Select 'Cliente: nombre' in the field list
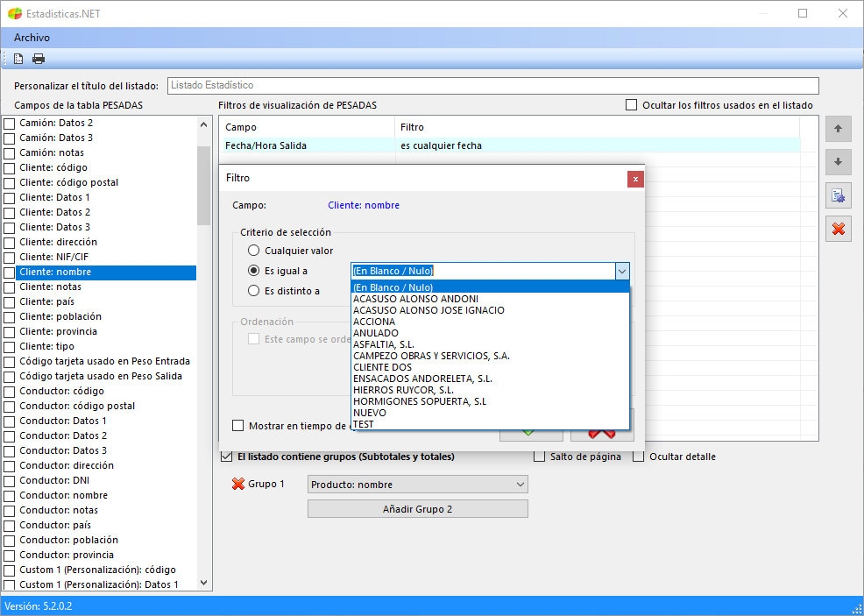Viewport: 864px width, 616px height. point(106,273)
